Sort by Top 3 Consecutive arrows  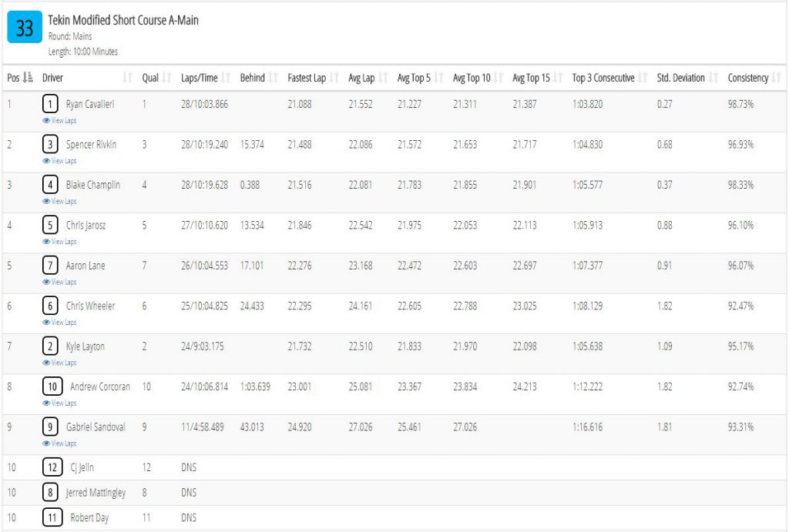[x=643, y=78]
